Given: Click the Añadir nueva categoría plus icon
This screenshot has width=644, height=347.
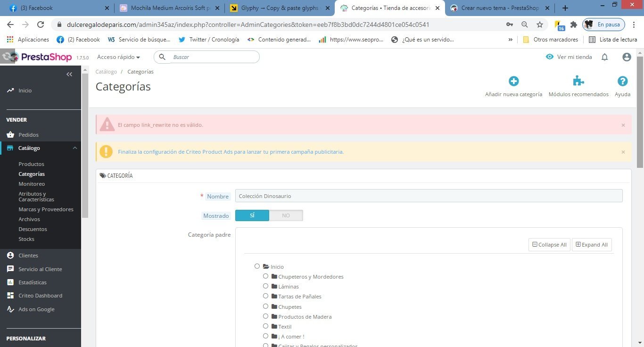Looking at the screenshot, I should (513, 82).
